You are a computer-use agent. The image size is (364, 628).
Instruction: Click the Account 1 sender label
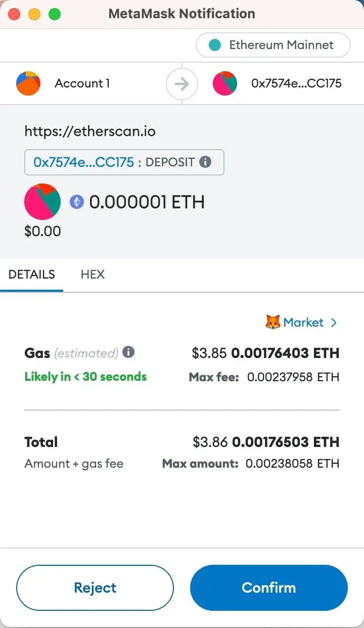[82, 83]
